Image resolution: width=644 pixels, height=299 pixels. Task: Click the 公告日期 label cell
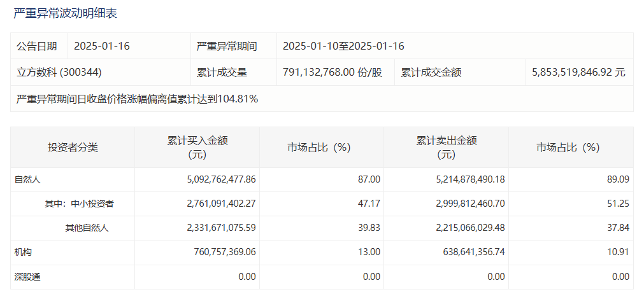(37, 46)
